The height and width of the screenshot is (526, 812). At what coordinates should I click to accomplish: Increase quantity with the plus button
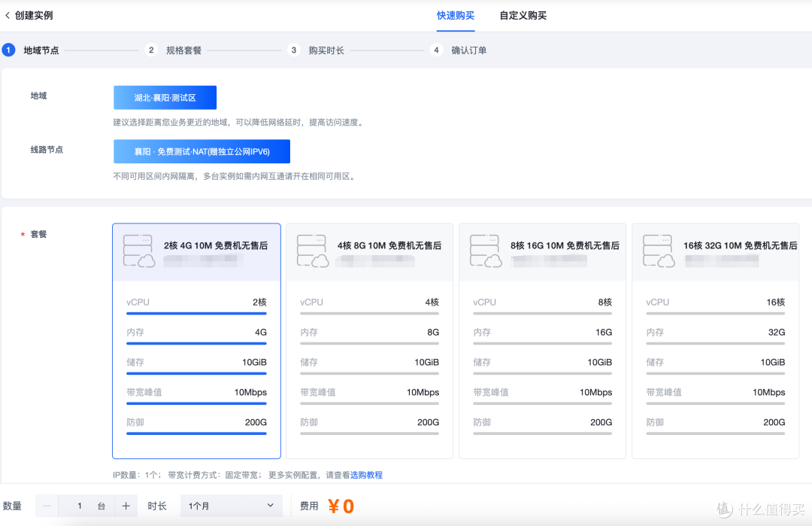coord(126,506)
